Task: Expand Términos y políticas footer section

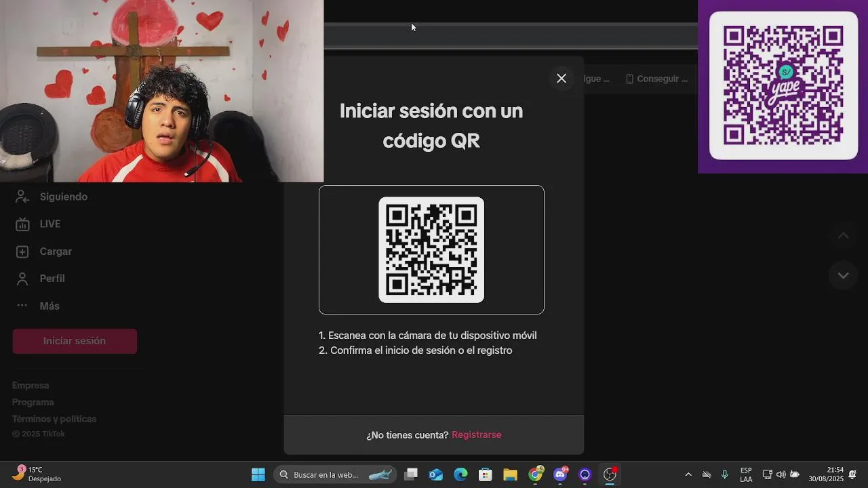Action: coord(54,419)
